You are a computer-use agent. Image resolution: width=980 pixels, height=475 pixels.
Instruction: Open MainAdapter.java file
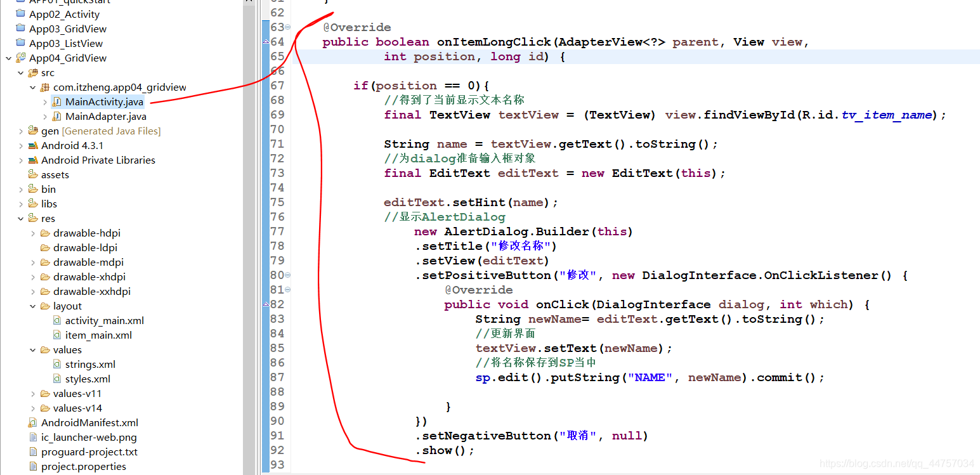pos(105,116)
